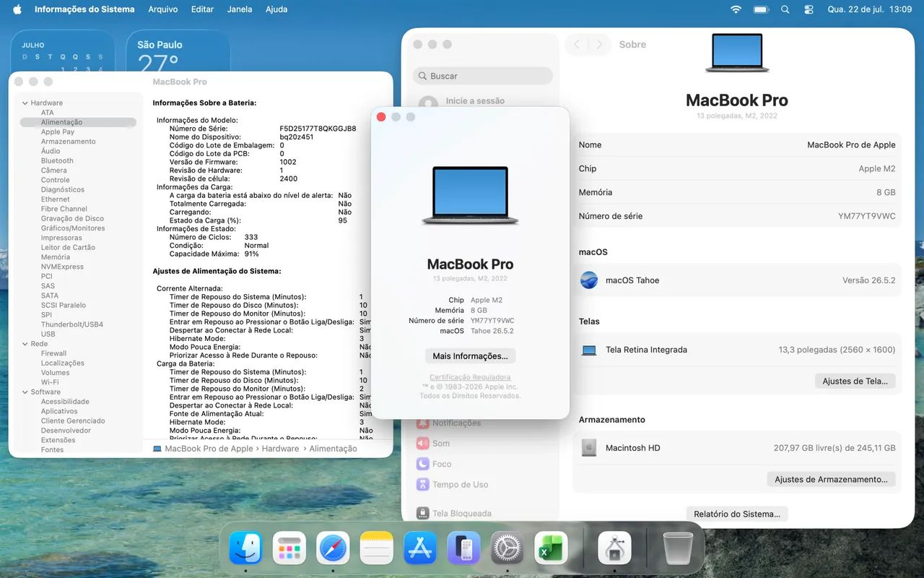Screen dimensions: 924x578
Task: Click the battery status icon
Action: (x=761, y=9)
